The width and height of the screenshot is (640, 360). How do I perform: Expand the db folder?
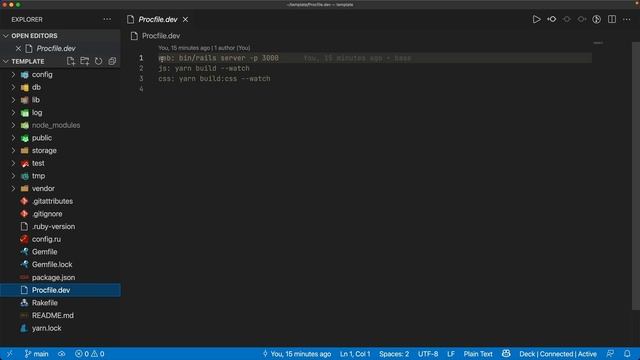[x=60, y=87]
